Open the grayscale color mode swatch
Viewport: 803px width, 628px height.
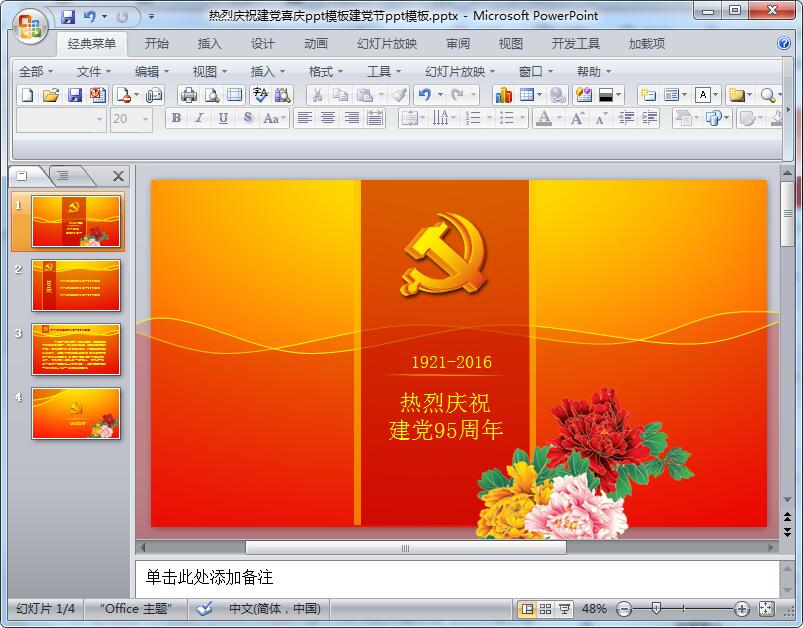(606, 95)
